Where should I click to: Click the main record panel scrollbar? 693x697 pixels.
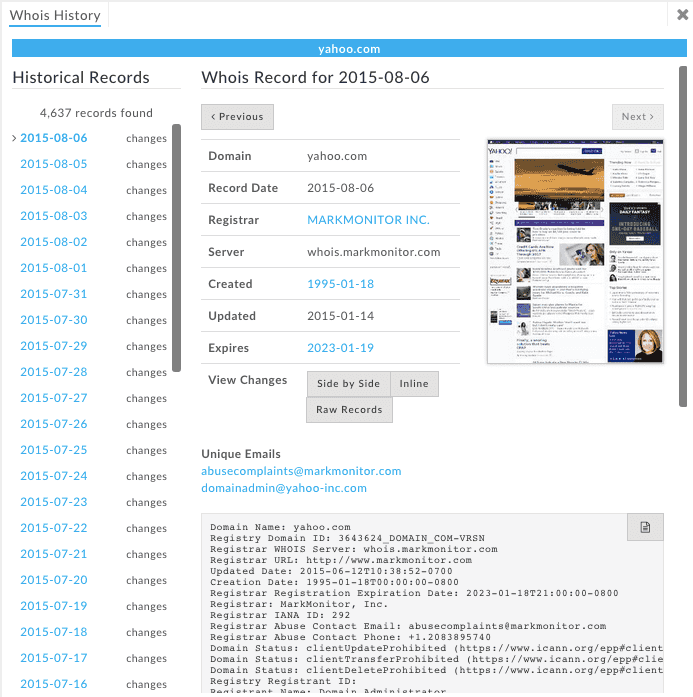point(683,236)
